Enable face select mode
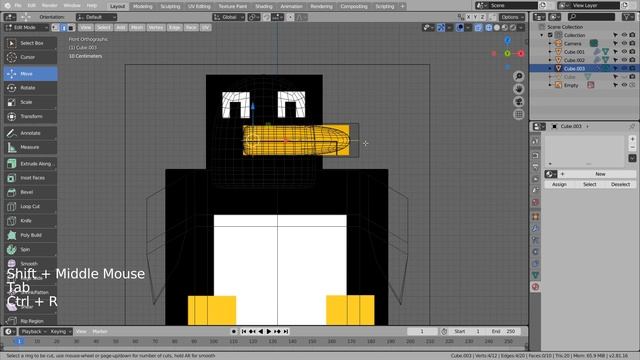640x360 pixels. click(71, 28)
